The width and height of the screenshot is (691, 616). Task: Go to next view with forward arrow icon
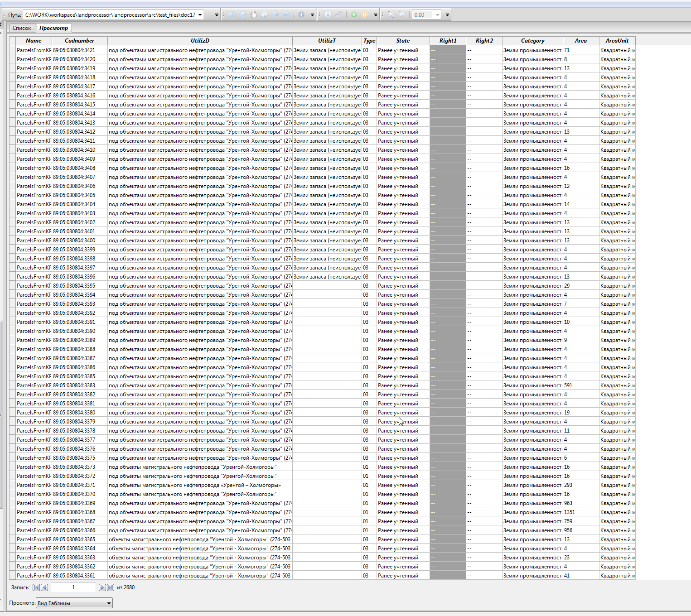286,14
